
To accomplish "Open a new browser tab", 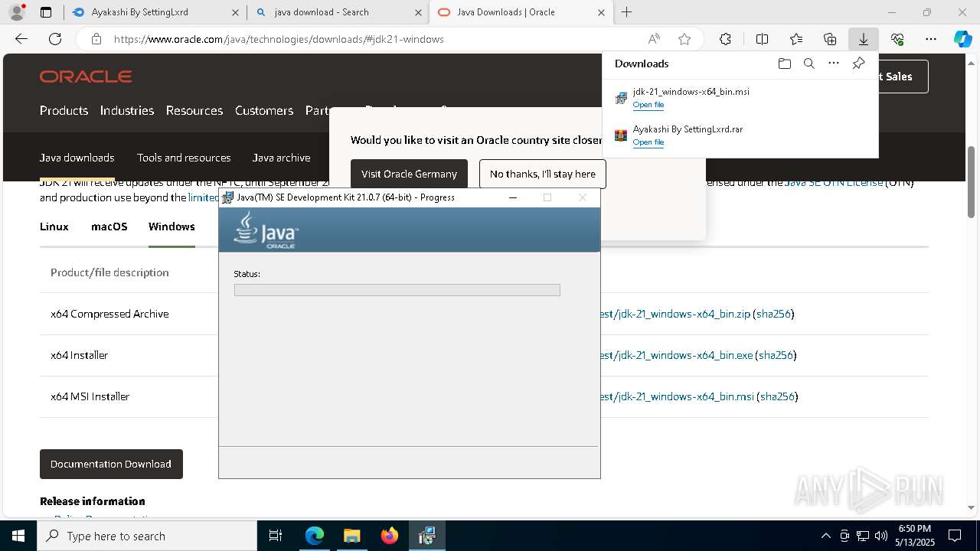I will (627, 12).
